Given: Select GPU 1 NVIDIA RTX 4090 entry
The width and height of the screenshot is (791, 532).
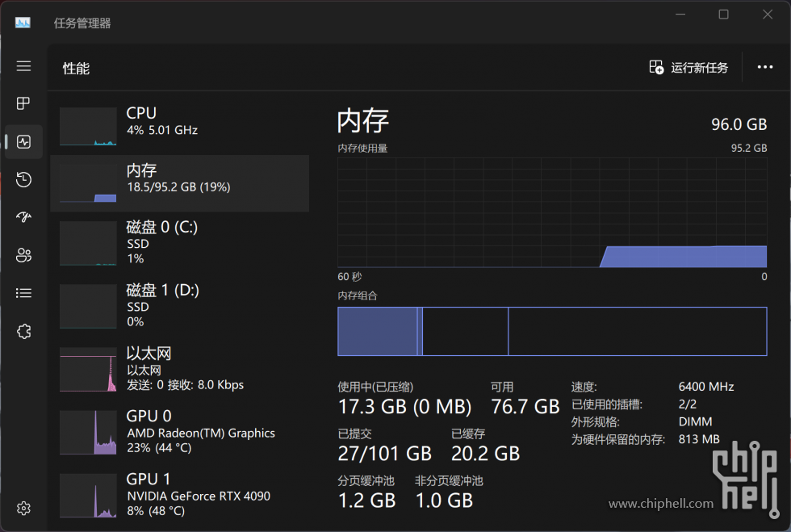Looking at the screenshot, I should coord(179,495).
